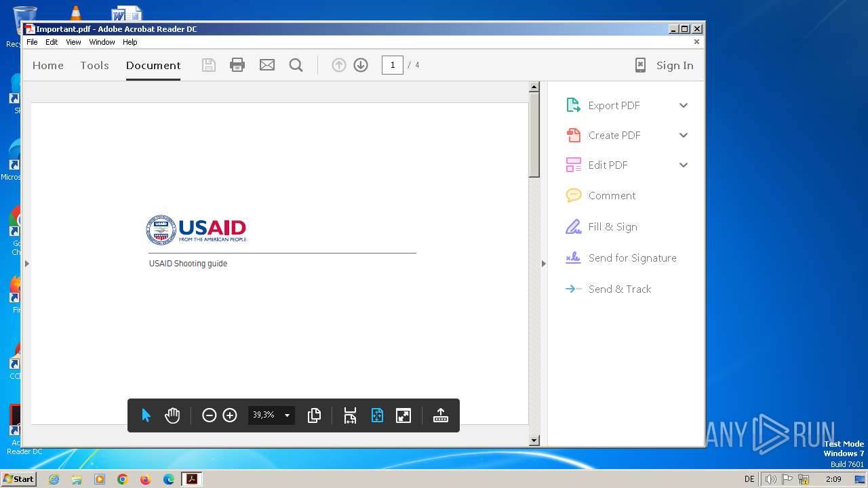The width and height of the screenshot is (868, 488).
Task: Open Send for Signature tool
Action: pyautogui.click(x=573, y=258)
